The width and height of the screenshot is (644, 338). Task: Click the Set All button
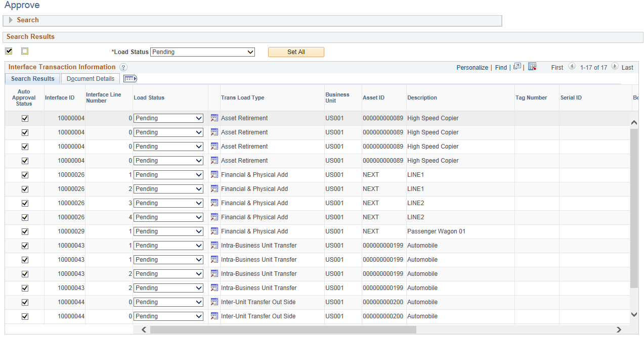point(296,52)
